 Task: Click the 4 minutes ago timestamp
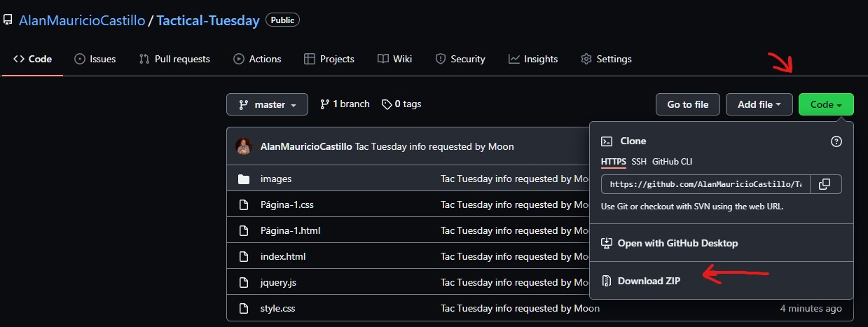coord(811,308)
